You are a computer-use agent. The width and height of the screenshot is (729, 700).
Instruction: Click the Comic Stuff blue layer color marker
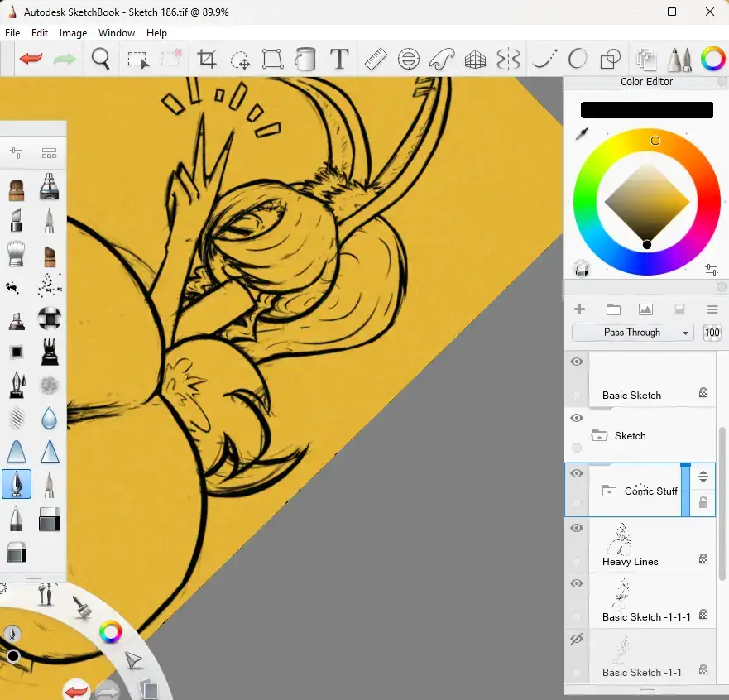[x=685, y=490]
